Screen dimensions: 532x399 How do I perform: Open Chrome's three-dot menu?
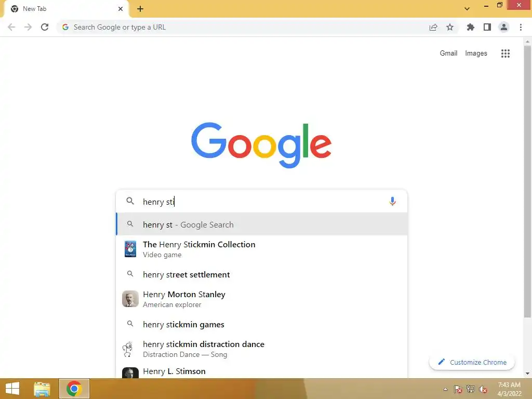tap(521, 27)
